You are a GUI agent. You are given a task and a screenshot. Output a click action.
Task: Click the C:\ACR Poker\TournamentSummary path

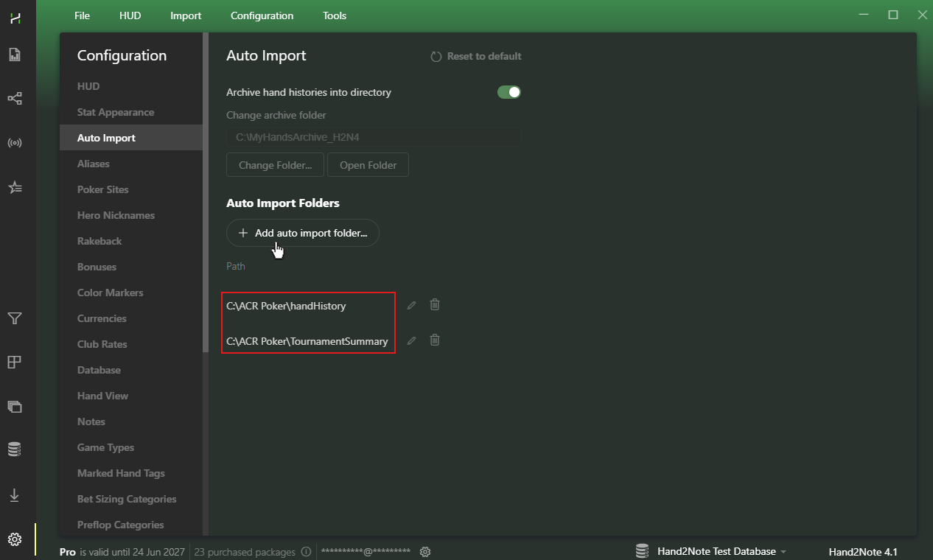click(307, 341)
